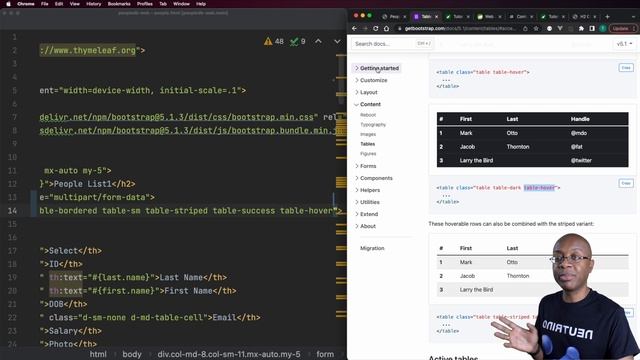The height and width of the screenshot is (360, 640).
Task: Open Chrome extensions puzzle icon
Action: click(x=581, y=29)
